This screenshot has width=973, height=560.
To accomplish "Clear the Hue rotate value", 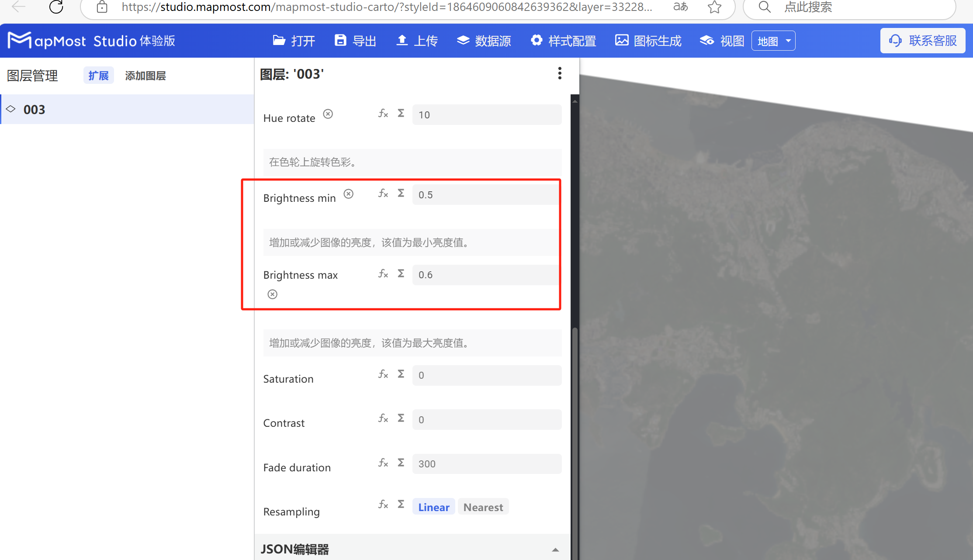I will pyautogui.click(x=328, y=114).
